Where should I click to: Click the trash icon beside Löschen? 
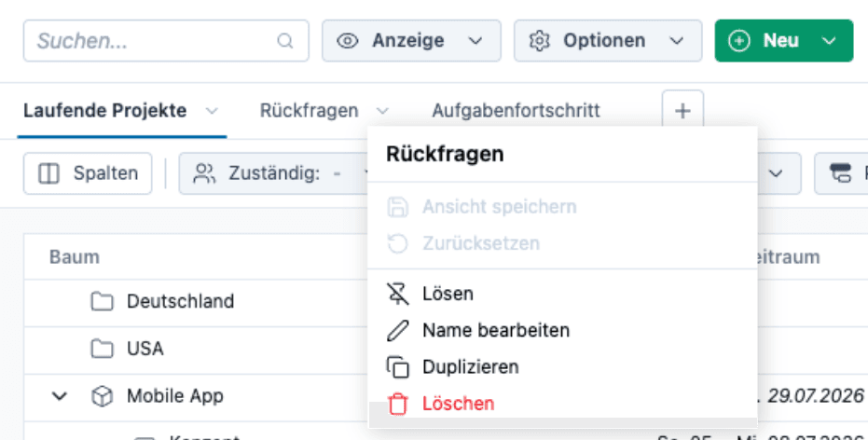(x=397, y=404)
